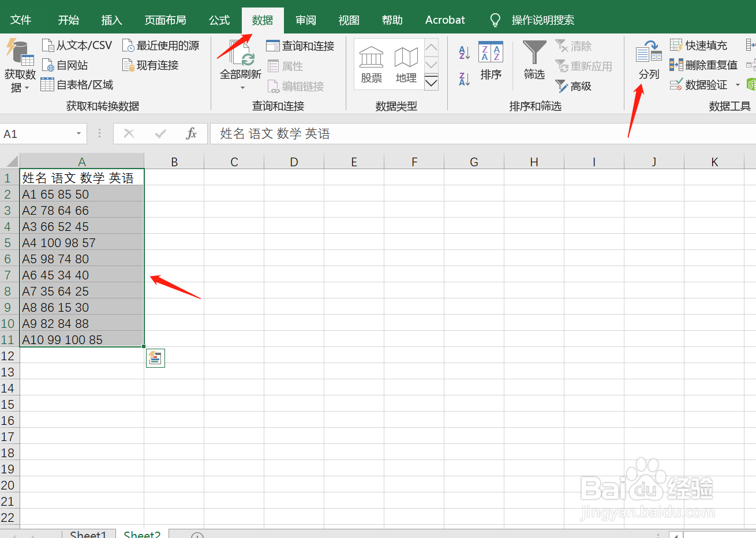
Task: Expand the data types gallery
Action: 431,83
